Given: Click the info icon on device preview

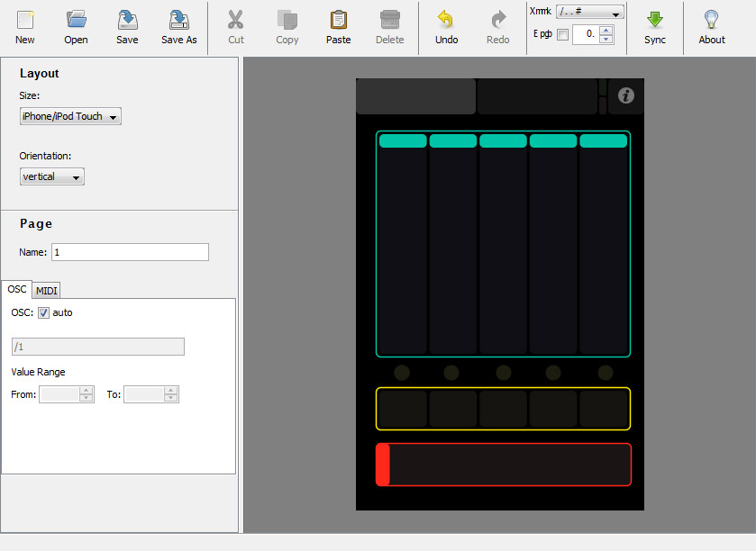Looking at the screenshot, I should click(x=626, y=96).
